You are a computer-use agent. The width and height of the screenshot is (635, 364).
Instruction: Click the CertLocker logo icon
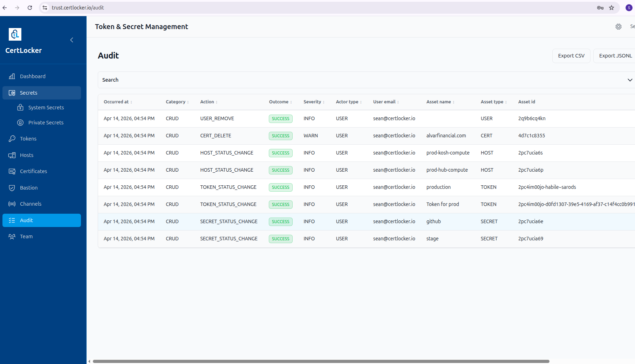coord(15,34)
